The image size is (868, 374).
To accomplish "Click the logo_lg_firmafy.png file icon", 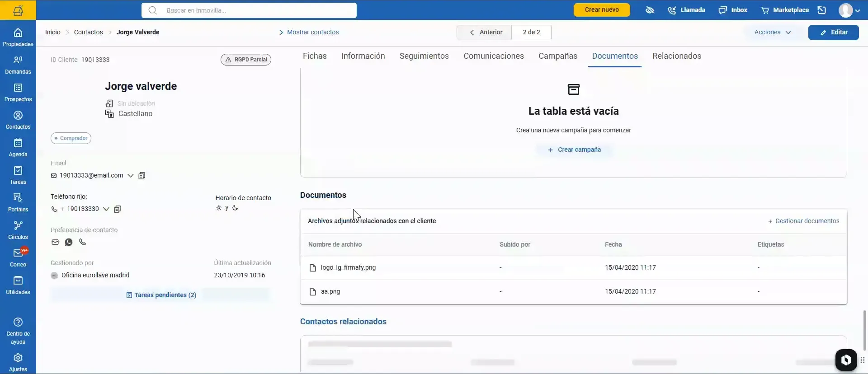I will pos(312,268).
